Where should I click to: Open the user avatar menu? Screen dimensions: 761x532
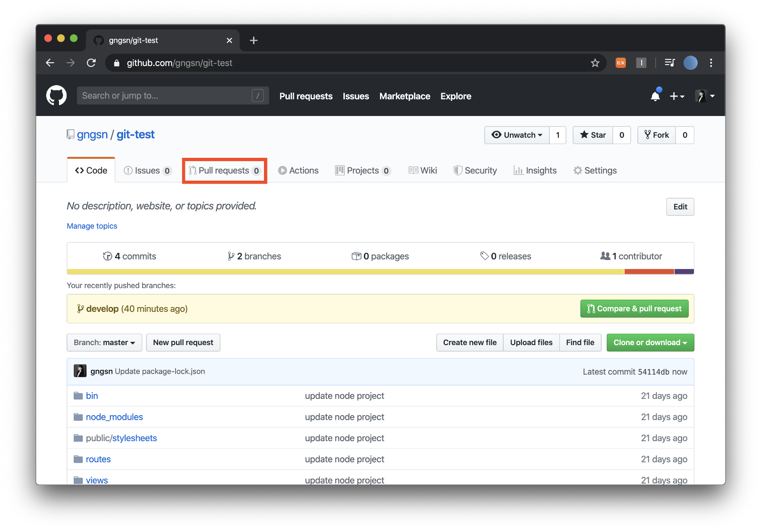(705, 96)
